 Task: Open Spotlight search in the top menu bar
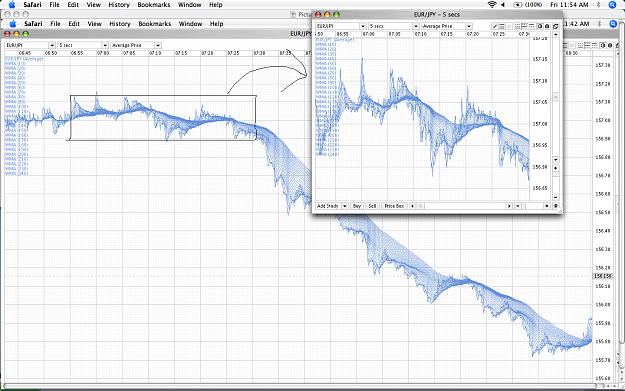[613, 5]
